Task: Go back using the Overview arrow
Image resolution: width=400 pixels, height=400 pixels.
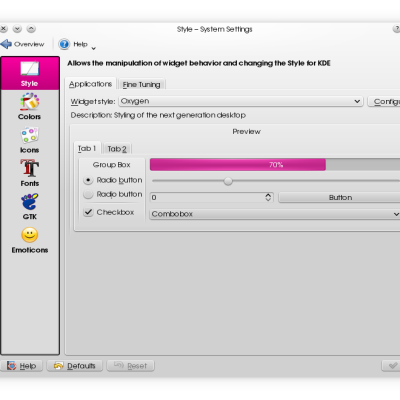Action: pos(6,44)
